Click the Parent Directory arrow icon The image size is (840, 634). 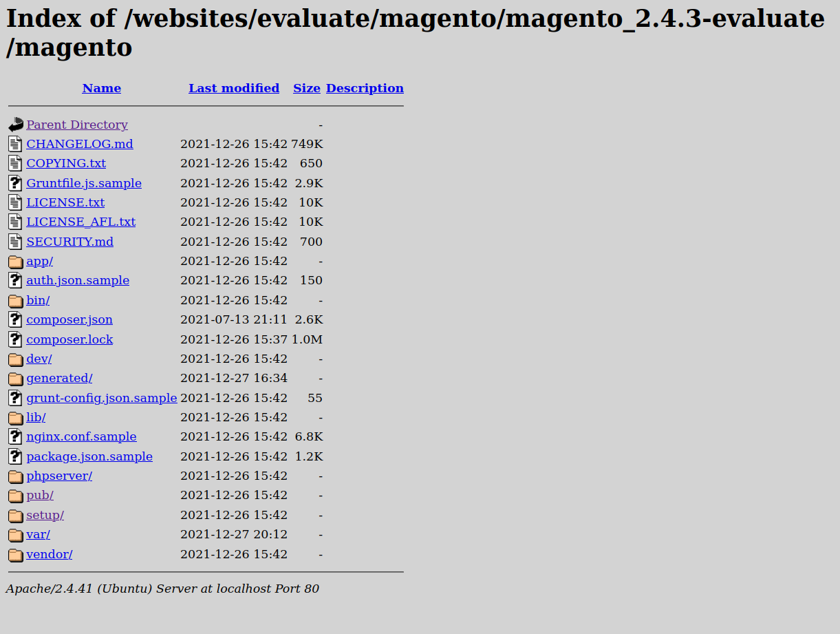[x=15, y=124]
